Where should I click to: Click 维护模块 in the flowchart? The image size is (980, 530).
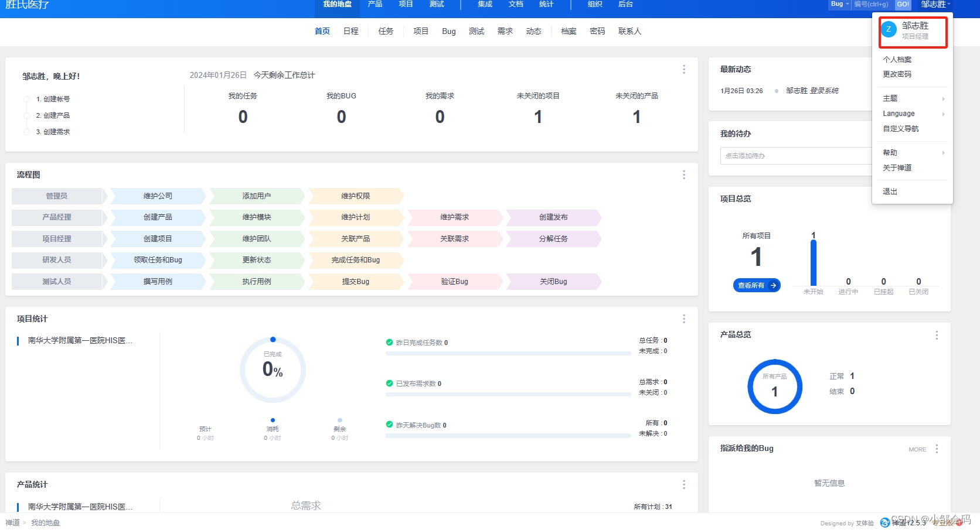(x=257, y=217)
